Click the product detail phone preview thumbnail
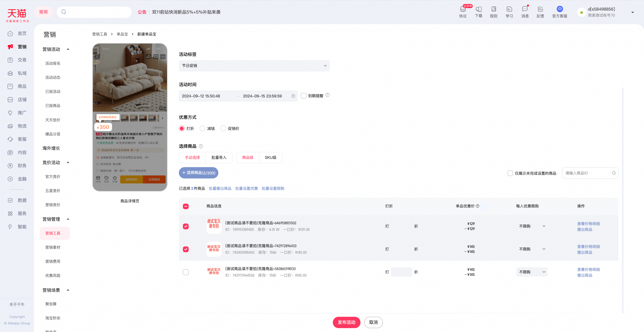 (130, 117)
